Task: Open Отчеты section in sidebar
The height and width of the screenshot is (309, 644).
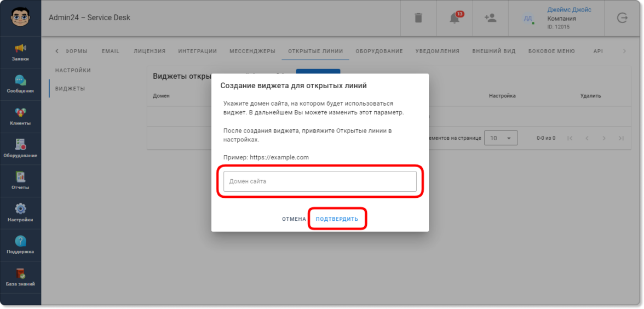Action: pos(21,181)
